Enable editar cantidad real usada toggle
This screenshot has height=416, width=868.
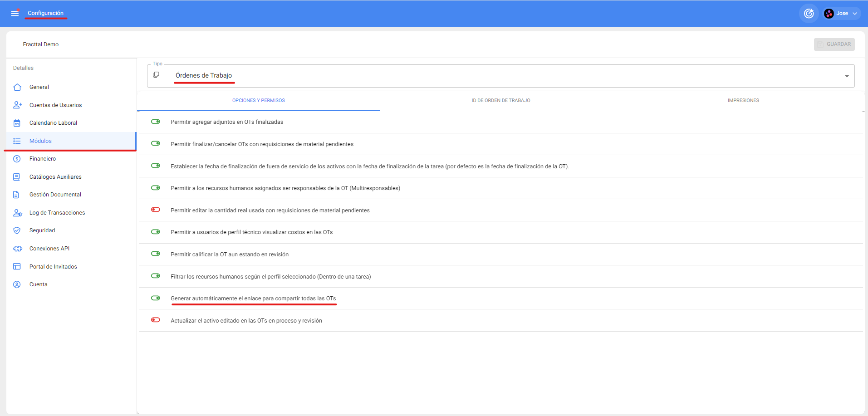pyautogui.click(x=156, y=210)
